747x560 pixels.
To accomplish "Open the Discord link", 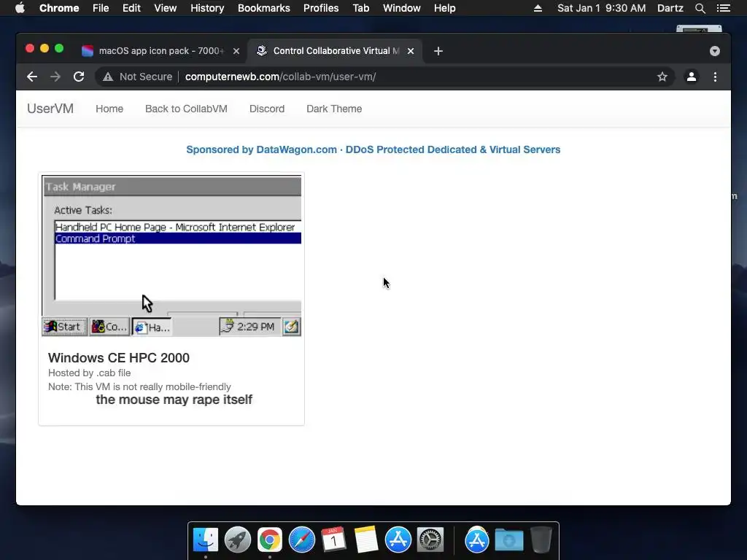I will [x=267, y=109].
